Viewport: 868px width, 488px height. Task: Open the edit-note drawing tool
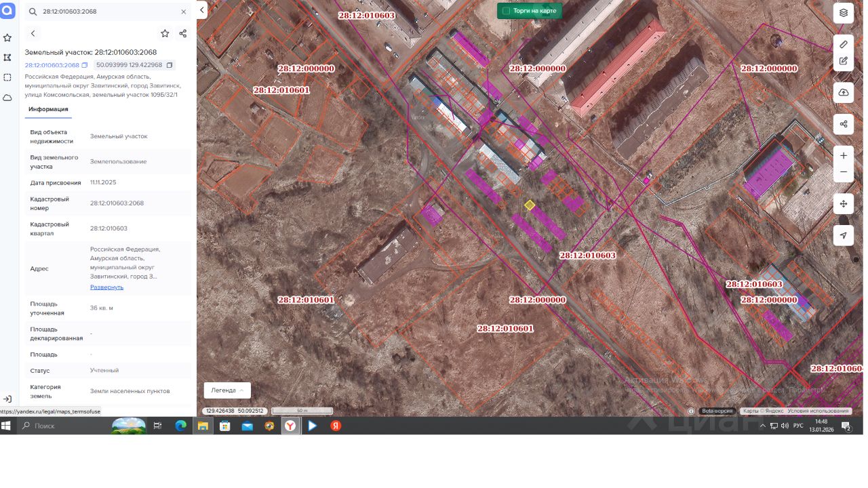point(844,61)
